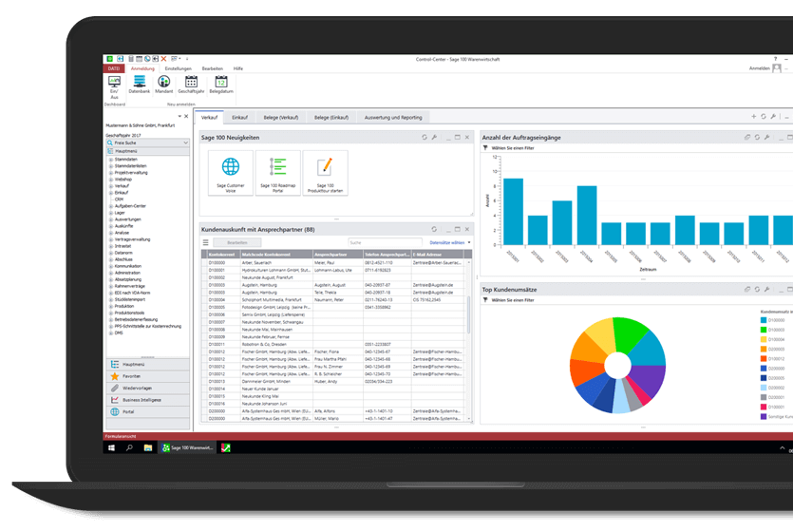
Task: Open the Kundenauskunft hamburger menu
Action: pyautogui.click(x=206, y=243)
